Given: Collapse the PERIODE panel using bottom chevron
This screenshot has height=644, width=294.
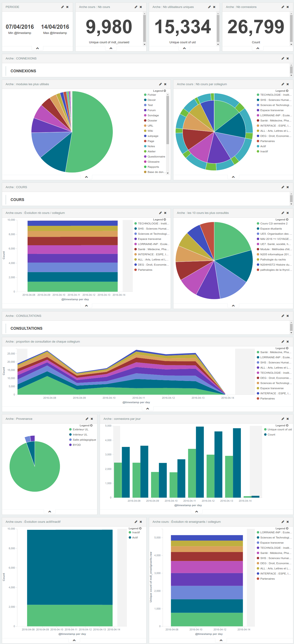Looking at the screenshot, I should pos(37,48).
